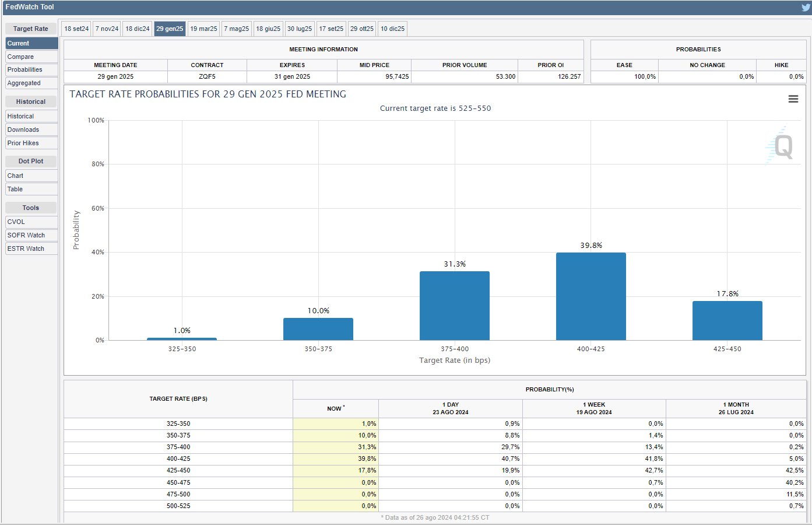Image resolution: width=812 pixels, height=525 pixels.
Task: Open ESTR Watch tool
Action: 31,249
